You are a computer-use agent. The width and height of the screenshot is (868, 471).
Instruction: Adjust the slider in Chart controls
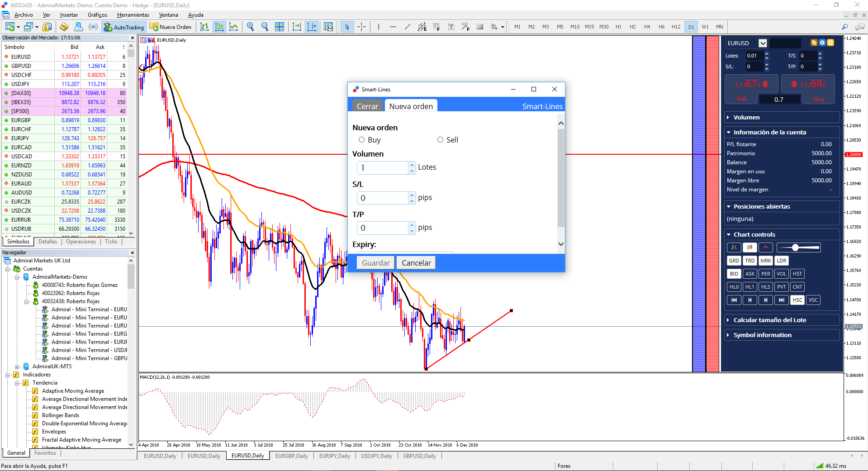tap(795, 247)
